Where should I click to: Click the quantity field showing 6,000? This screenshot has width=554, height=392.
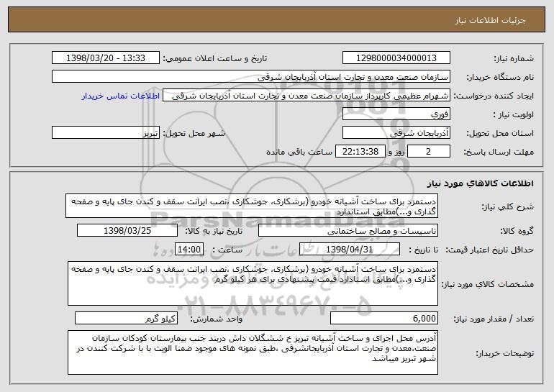click(x=384, y=318)
